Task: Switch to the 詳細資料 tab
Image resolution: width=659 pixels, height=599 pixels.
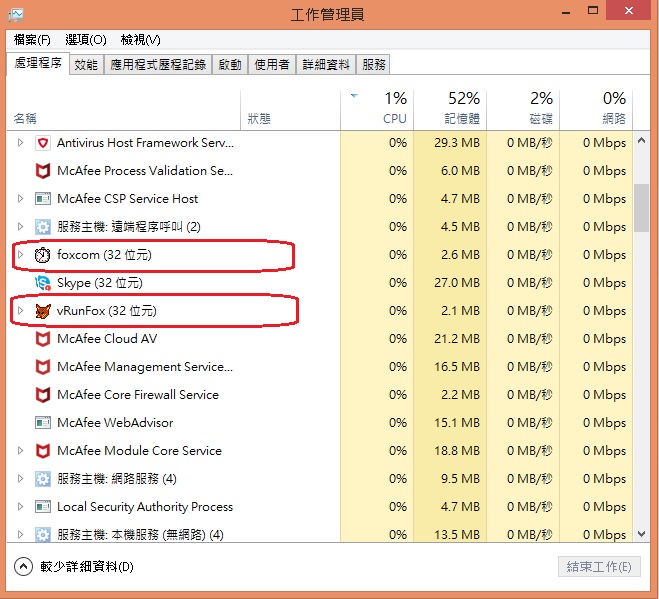Action: (x=326, y=65)
